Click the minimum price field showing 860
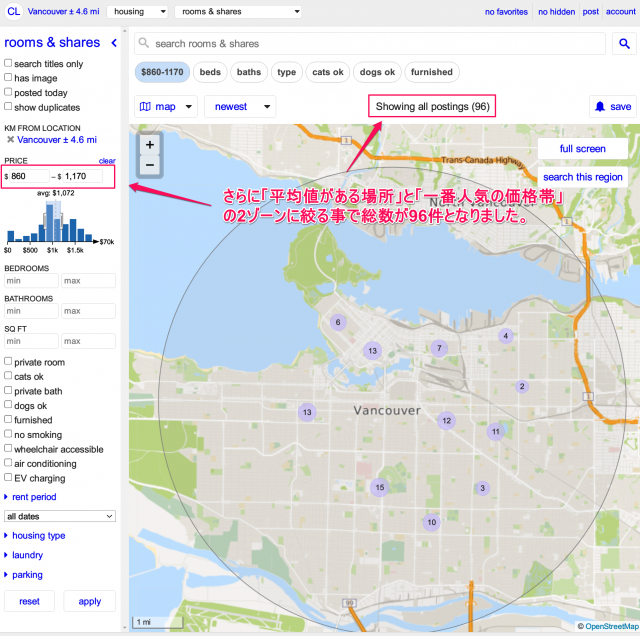640x636 pixels. 29,176
